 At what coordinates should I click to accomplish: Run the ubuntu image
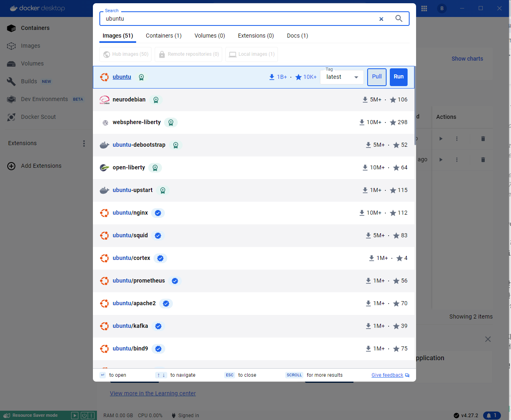coord(399,77)
